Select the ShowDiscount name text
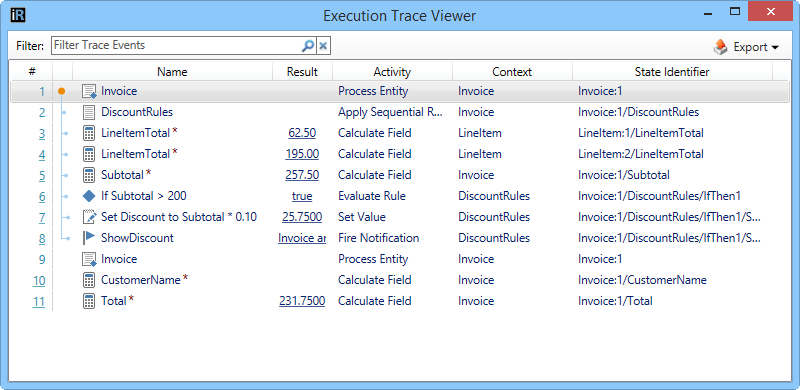The height and width of the screenshot is (390, 800). click(137, 238)
